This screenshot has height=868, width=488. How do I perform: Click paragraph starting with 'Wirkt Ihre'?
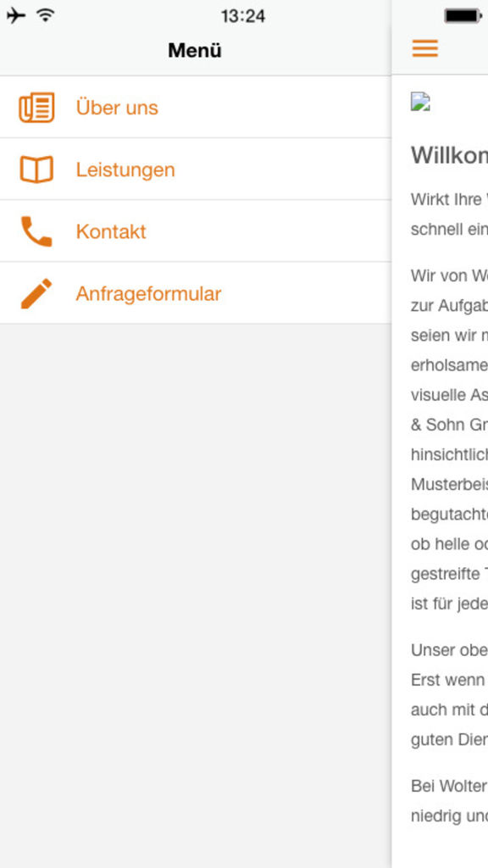click(x=449, y=214)
